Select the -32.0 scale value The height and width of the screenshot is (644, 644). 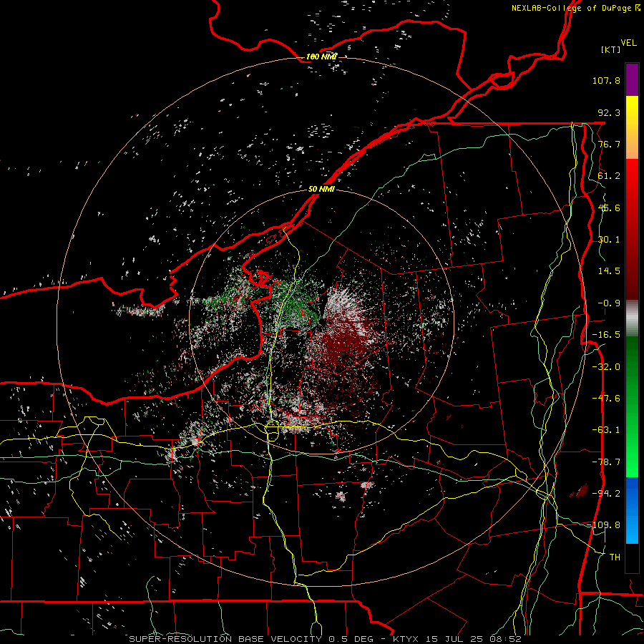point(606,367)
